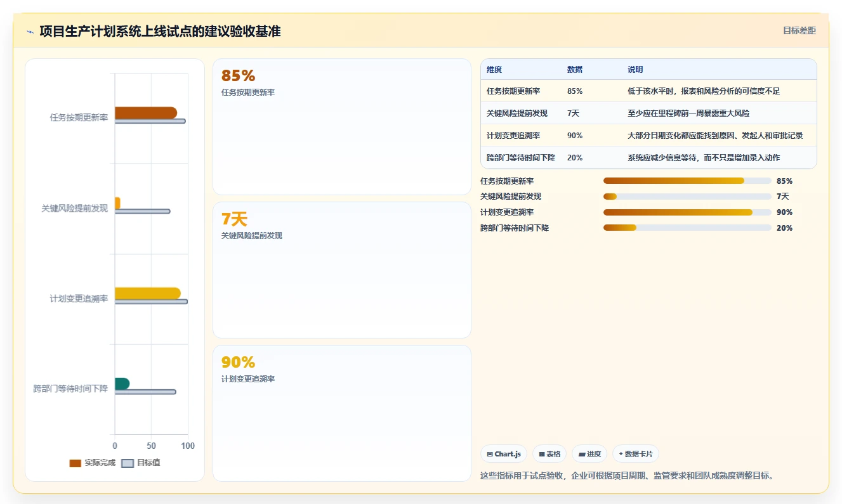Click the 关键风险提前发现 progress bar at 7天
The height and width of the screenshot is (504, 842).
pyautogui.click(x=687, y=197)
